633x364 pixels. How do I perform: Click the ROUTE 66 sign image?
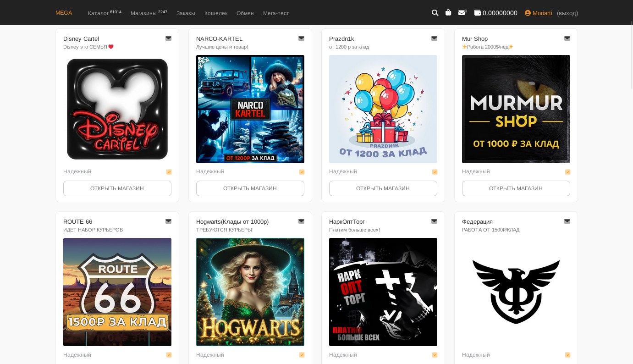(117, 292)
